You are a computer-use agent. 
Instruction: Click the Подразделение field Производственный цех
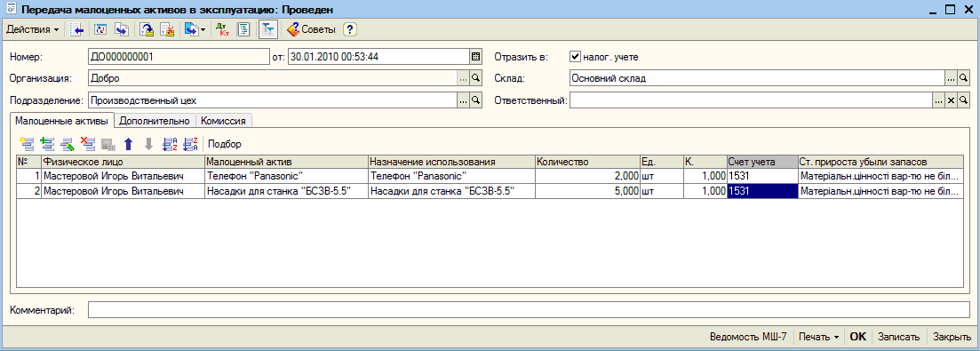coord(273,100)
